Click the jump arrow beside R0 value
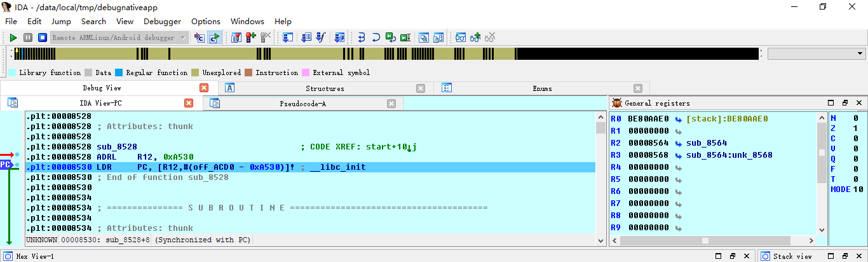The height and width of the screenshot is (262, 868). [x=679, y=119]
